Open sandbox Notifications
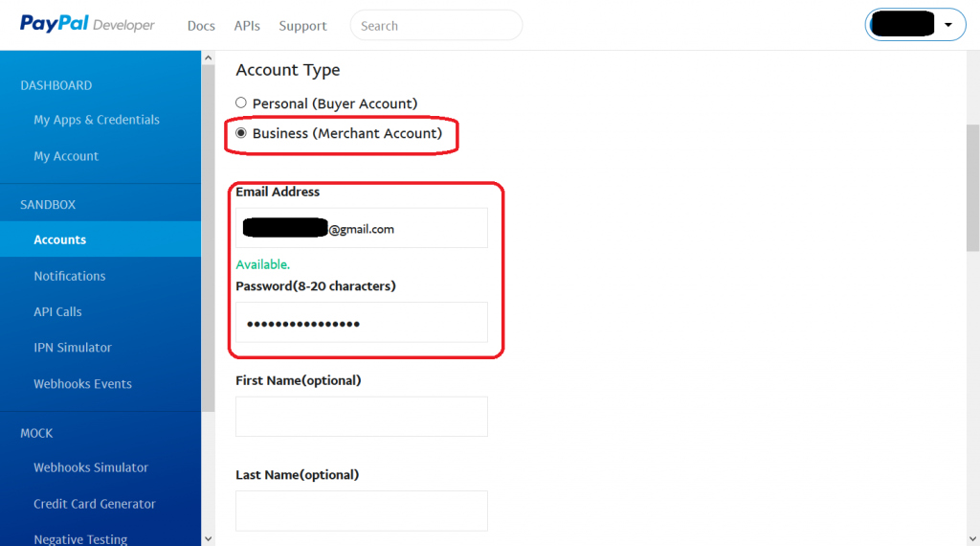Image resolution: width=980 pixels, height=546 pixels. point(70,276)
